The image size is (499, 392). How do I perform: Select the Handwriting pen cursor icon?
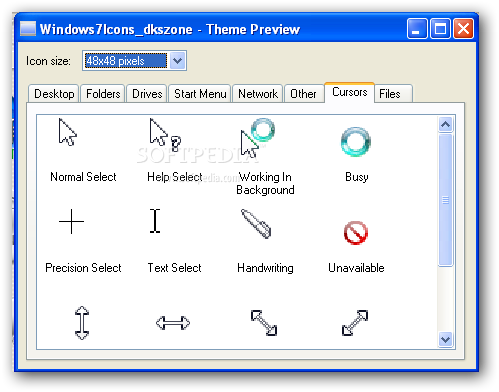256,224
